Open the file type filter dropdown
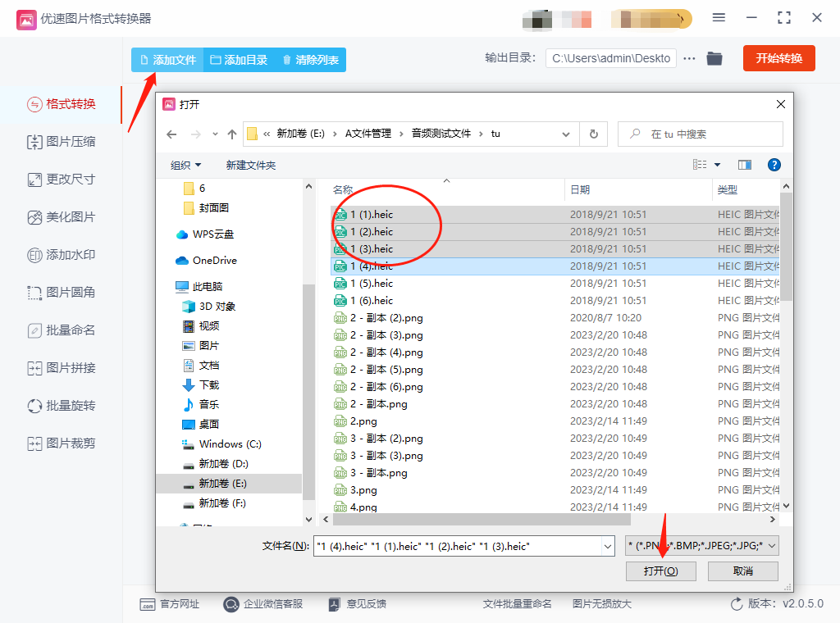The width and height of the screenshot is (840, 623). click(x=772, y=545)
